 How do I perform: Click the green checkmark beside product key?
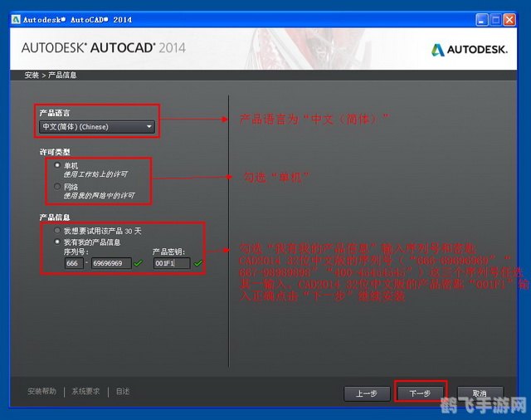pos(198,263)
